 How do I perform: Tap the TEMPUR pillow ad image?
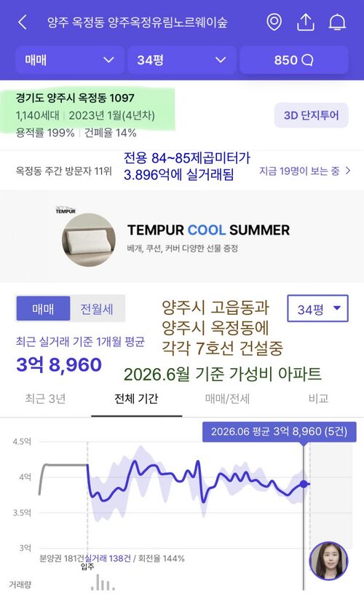point(89,241)
